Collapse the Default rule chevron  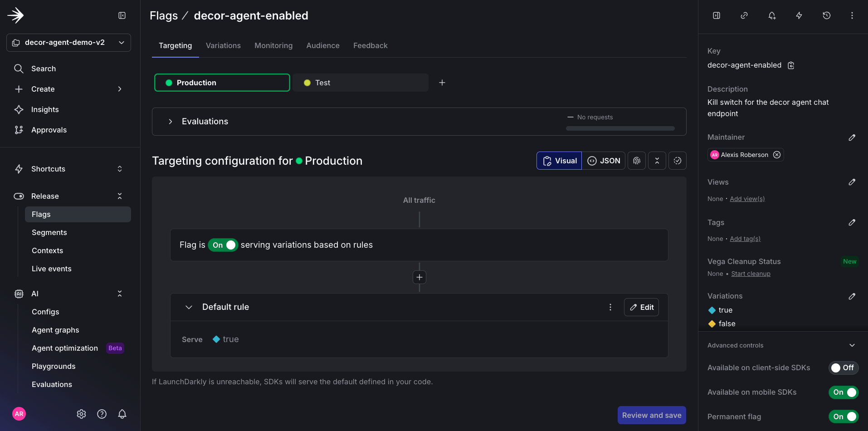(x=189, y=307)
